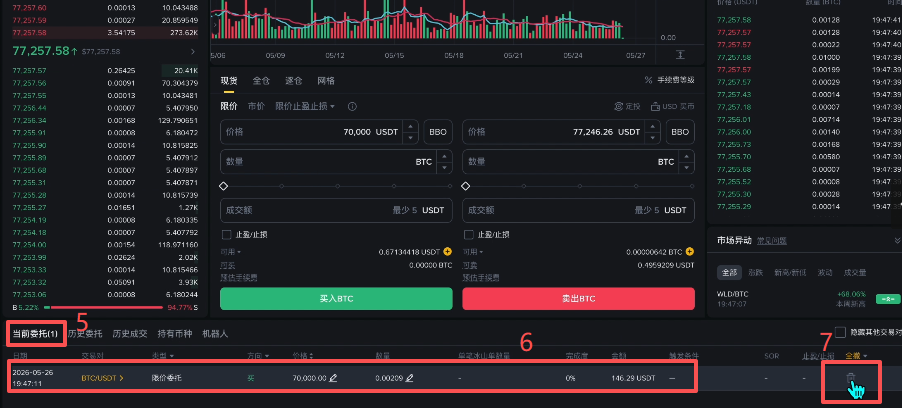The width and height of the screenshot is (902, 408).
Task: Click the chart auto-fit icon below the volume axis
Action: point(680,55)
